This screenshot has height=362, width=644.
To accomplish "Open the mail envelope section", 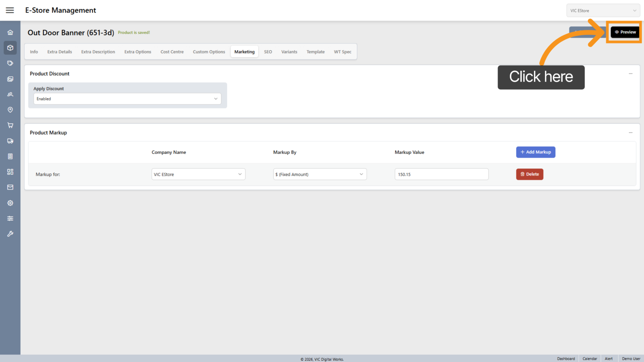I will click(x=10, y=187).
